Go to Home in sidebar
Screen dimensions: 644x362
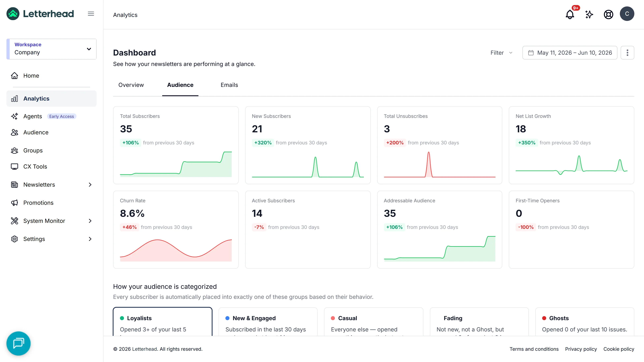52,75
